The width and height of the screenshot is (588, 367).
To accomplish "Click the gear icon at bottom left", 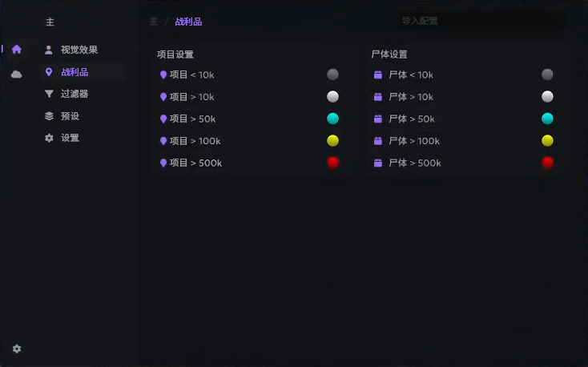I will [x=17, y=349].
